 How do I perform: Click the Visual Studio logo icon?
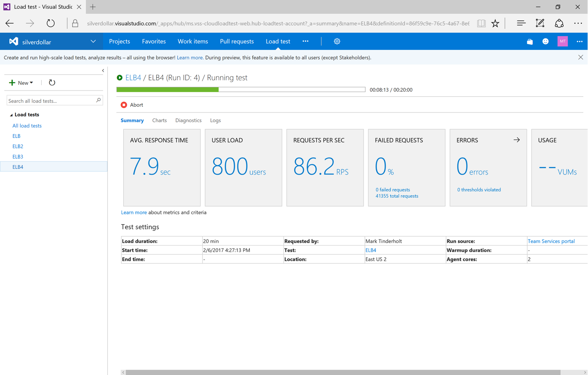point(14,41)
